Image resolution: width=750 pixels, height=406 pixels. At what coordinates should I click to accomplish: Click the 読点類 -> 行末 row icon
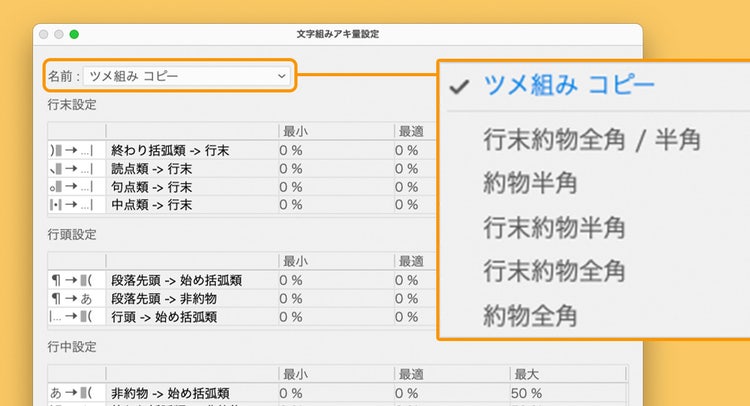[76, 168]
